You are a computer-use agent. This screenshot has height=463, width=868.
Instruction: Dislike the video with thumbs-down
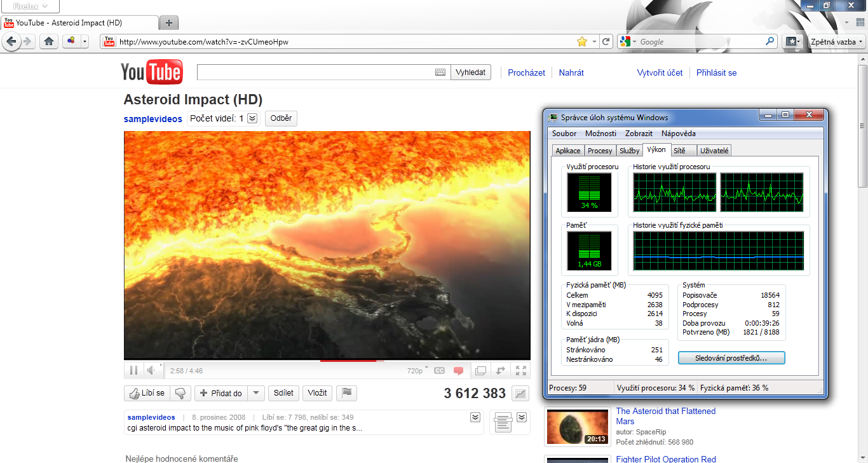[x=180, y=393]
